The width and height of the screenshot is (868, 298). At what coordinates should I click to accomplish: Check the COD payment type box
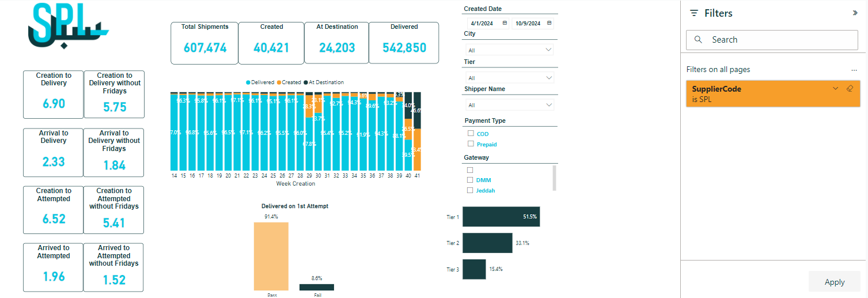coord(471,134)
